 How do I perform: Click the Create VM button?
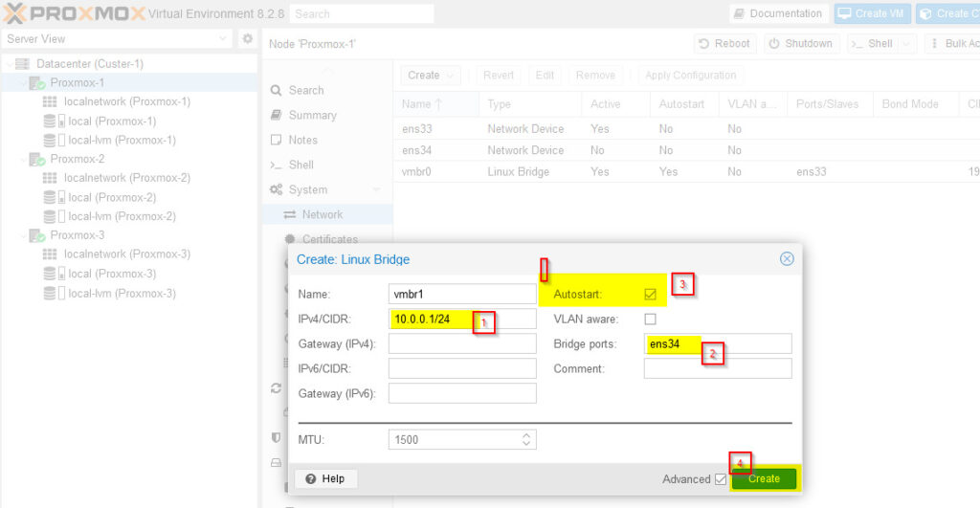click(x=872, y=13)
